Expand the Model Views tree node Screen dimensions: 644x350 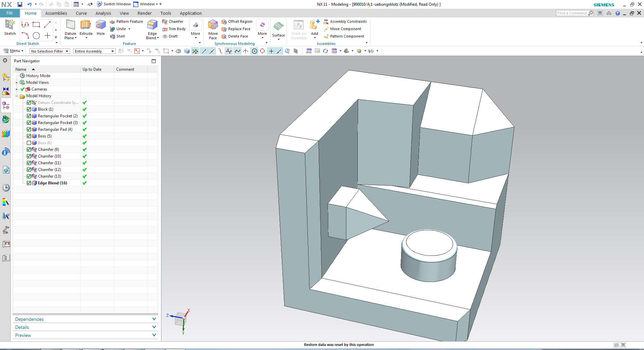pos(16,82)
